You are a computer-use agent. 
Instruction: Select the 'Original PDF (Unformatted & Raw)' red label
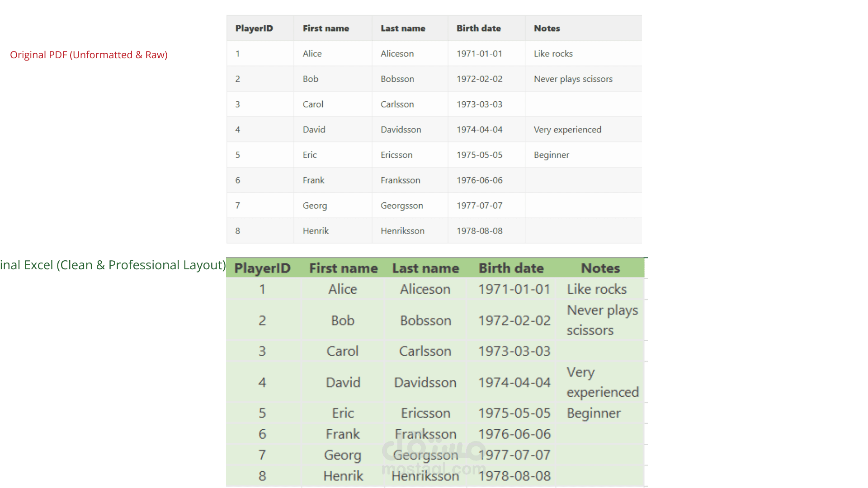(89, 55)
